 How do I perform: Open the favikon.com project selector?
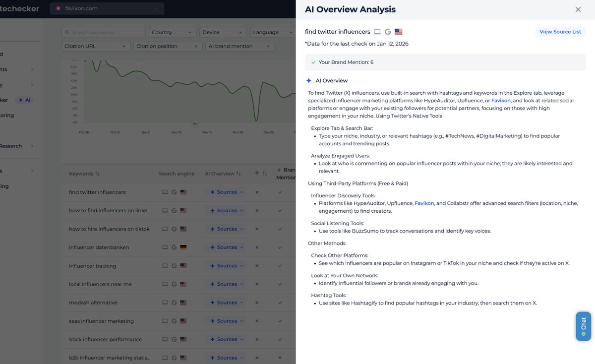pyautogui.click(x=107, y=8)
